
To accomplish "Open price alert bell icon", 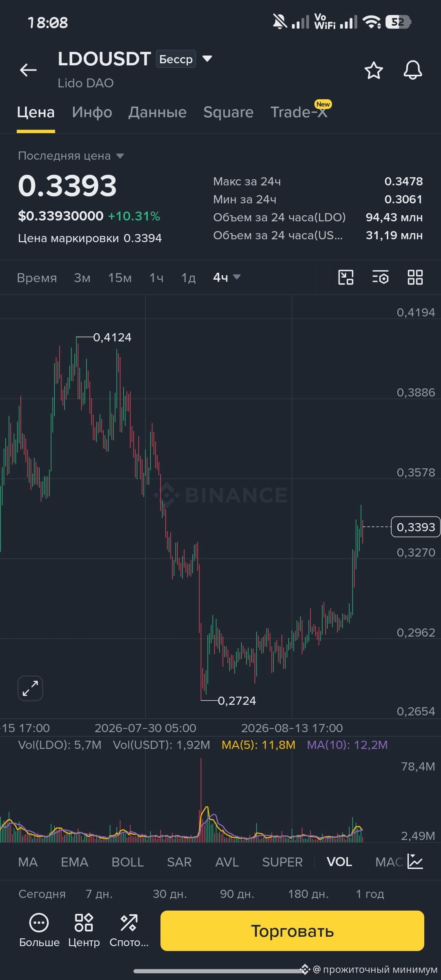I will pyautogui.click(x=413, y=70).
